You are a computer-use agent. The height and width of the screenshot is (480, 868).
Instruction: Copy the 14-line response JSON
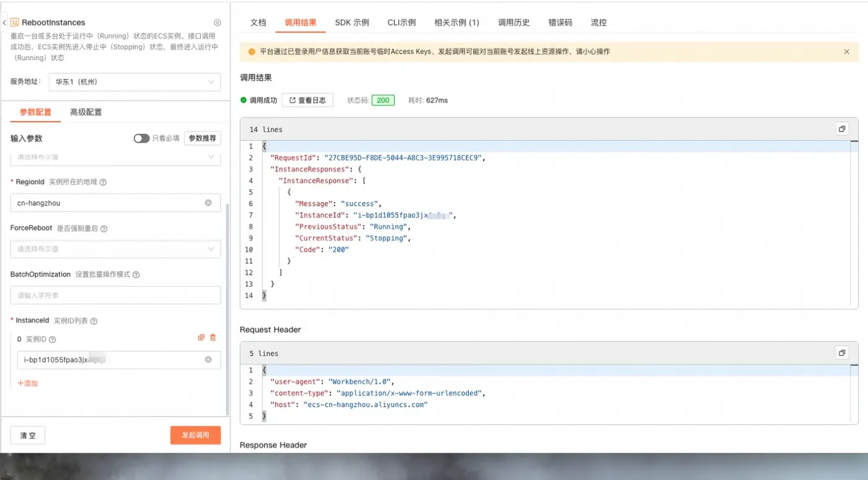[842, 129]
